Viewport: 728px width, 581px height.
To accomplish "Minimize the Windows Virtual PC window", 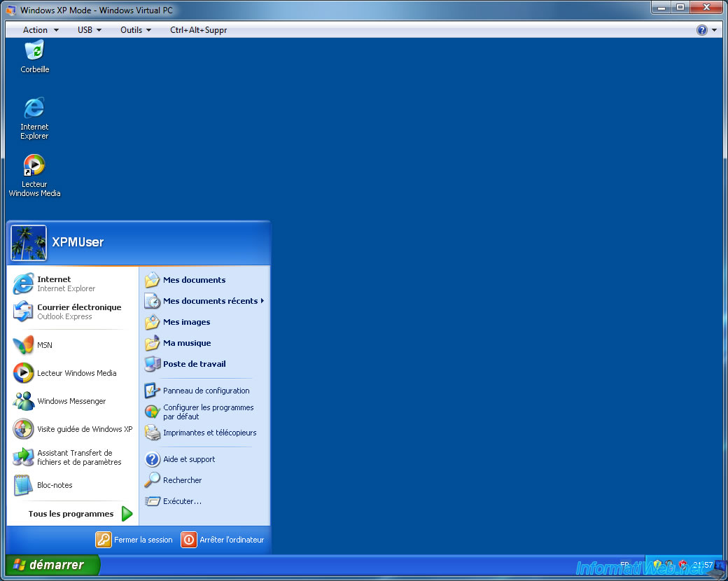I will pyautogui.click(x=661, y=8).
